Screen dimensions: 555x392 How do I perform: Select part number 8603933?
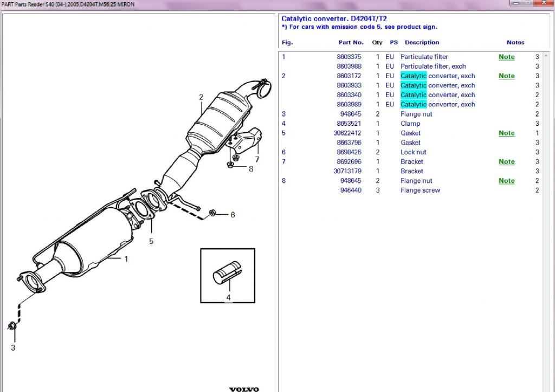tap(349, 85)
